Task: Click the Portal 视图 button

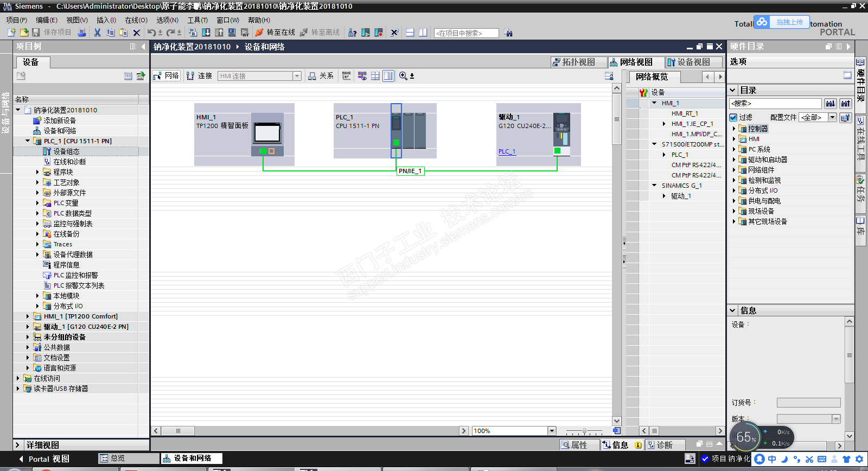Action: pos(43,459)
